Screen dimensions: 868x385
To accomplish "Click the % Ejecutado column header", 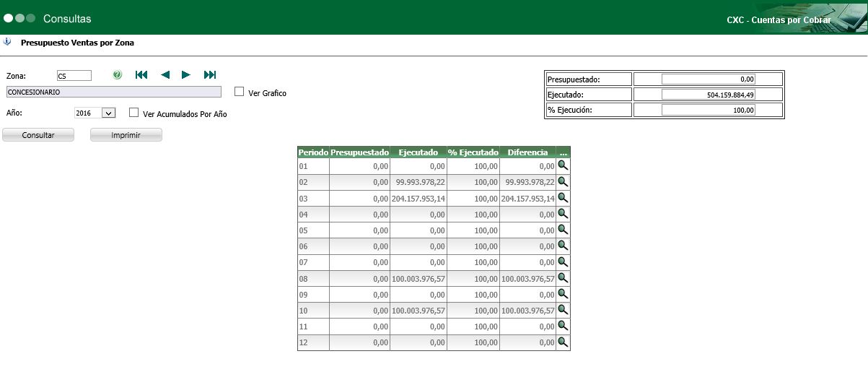I will point(473,152).
